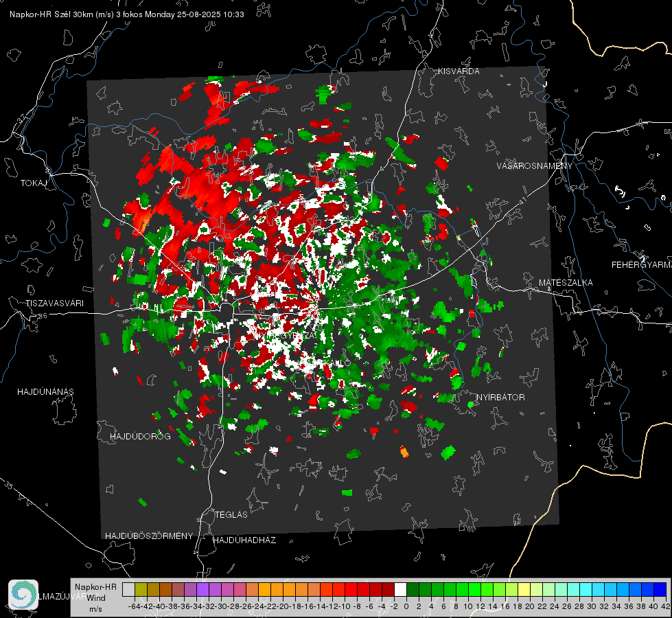Click the MÁTÉSZALKA town label

click(566, 282)
